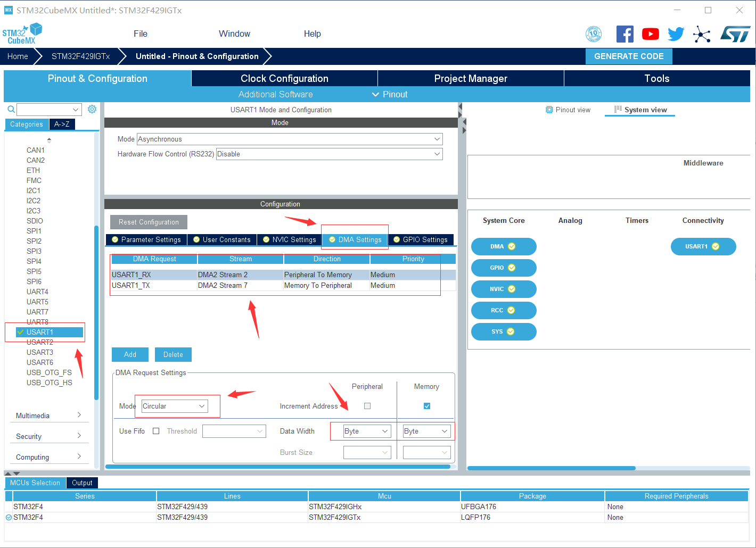Viewport: 756px width, 548px height.
Task: Click the STM32F429IGTx breadcrumb
Action: tap(81, 56)
